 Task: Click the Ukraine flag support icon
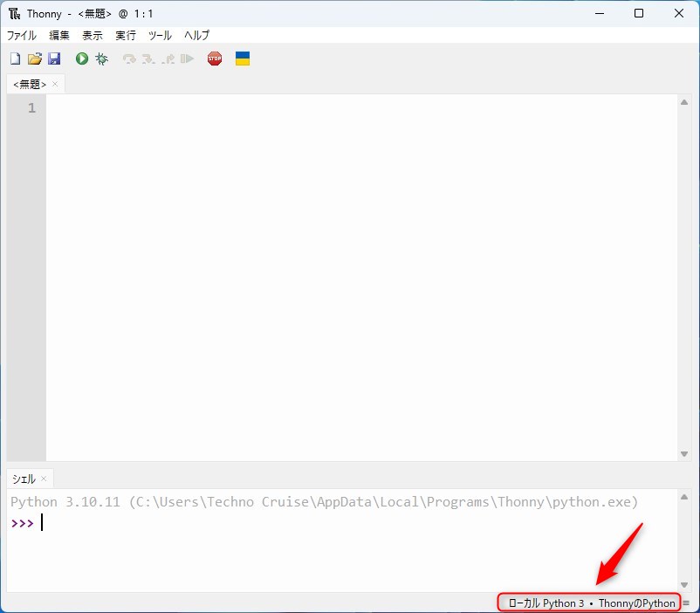[243, 59]
